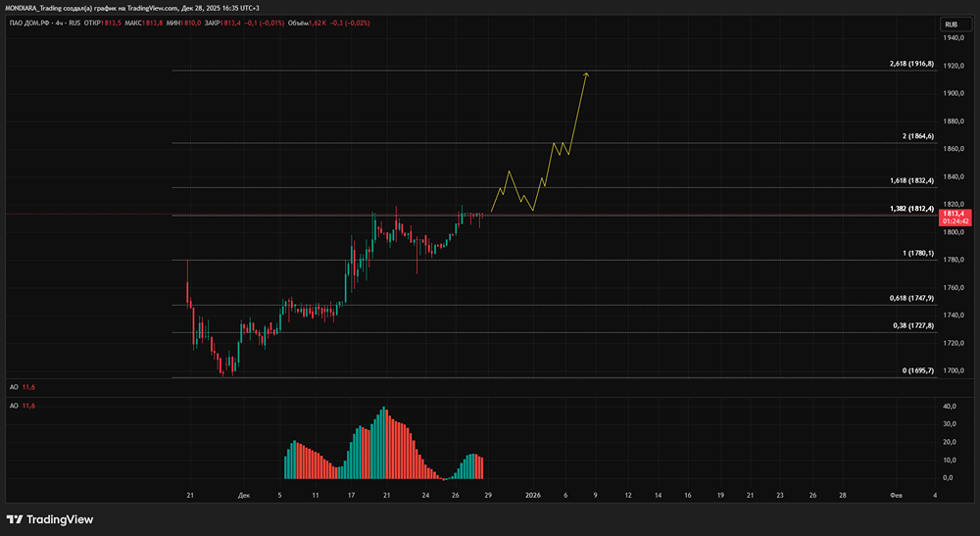The height and width of the screenshot is (536, 980).
Task: Click the Фев label on the time axis
Action: 897,496
